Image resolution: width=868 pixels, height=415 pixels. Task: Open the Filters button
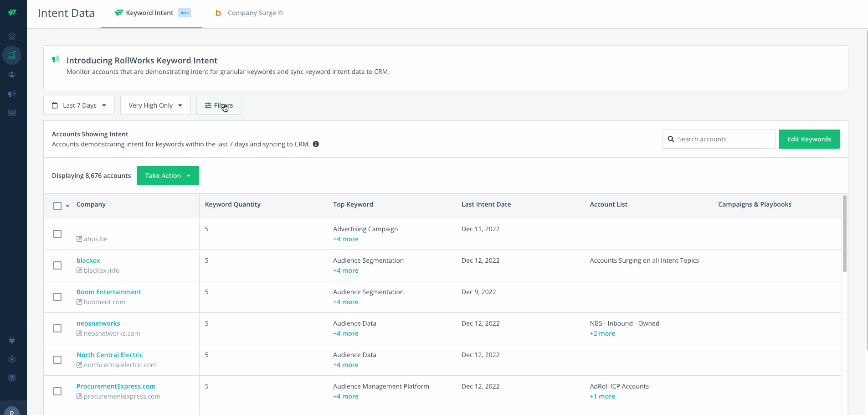coord(219,105)
